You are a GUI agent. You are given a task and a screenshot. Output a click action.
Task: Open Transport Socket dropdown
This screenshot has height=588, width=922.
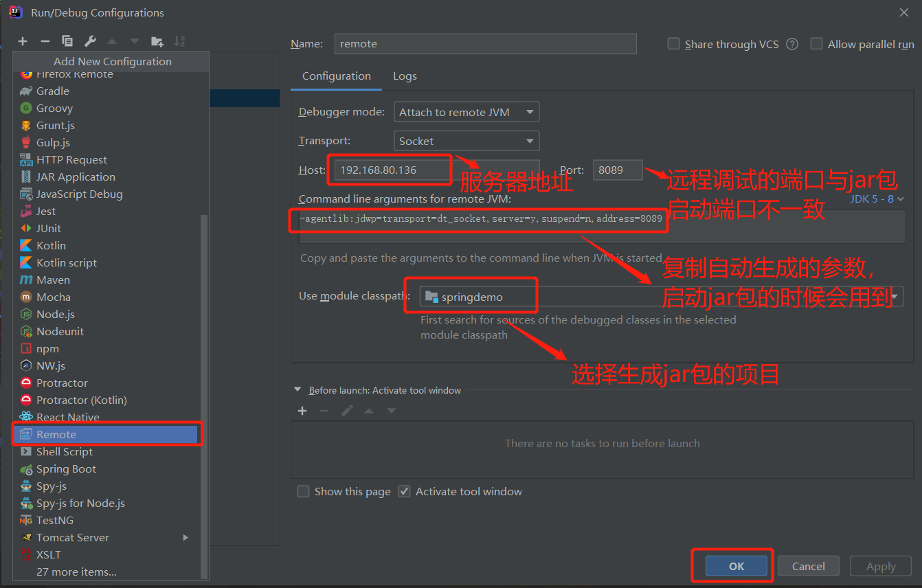tap(466, 141)
